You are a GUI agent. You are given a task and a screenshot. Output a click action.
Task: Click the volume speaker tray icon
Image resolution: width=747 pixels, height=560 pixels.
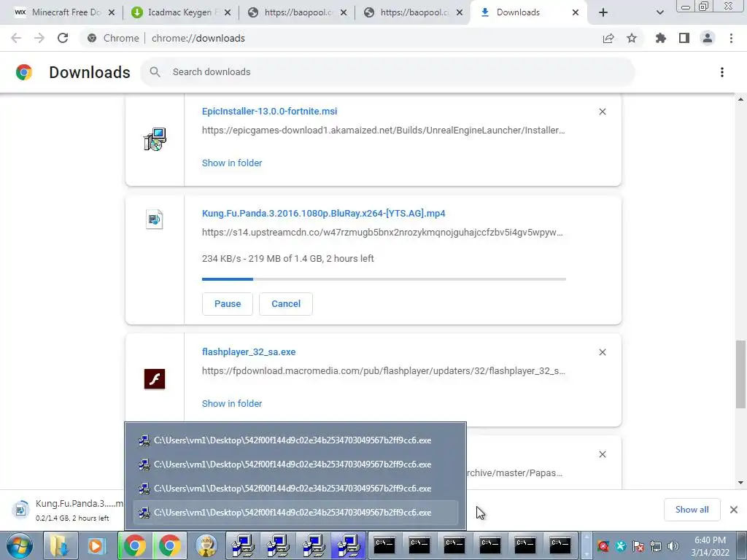[x=673, y=546]
